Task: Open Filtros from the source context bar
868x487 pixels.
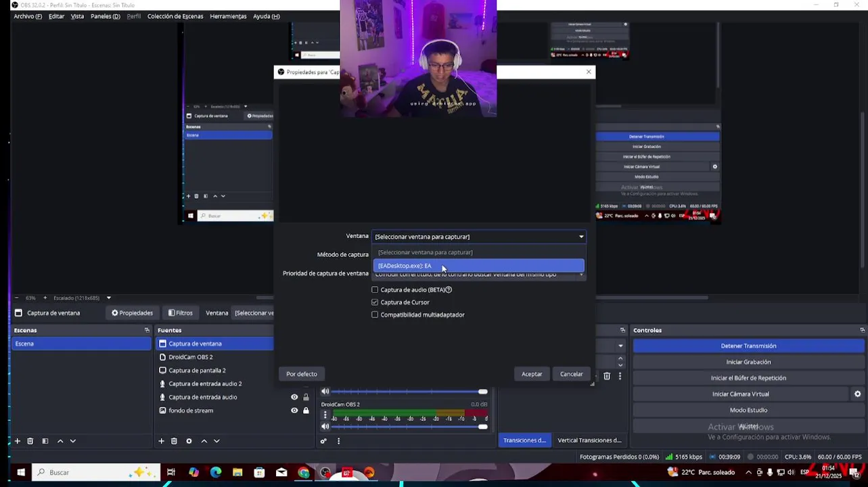Action: click(x=181, y=313)
